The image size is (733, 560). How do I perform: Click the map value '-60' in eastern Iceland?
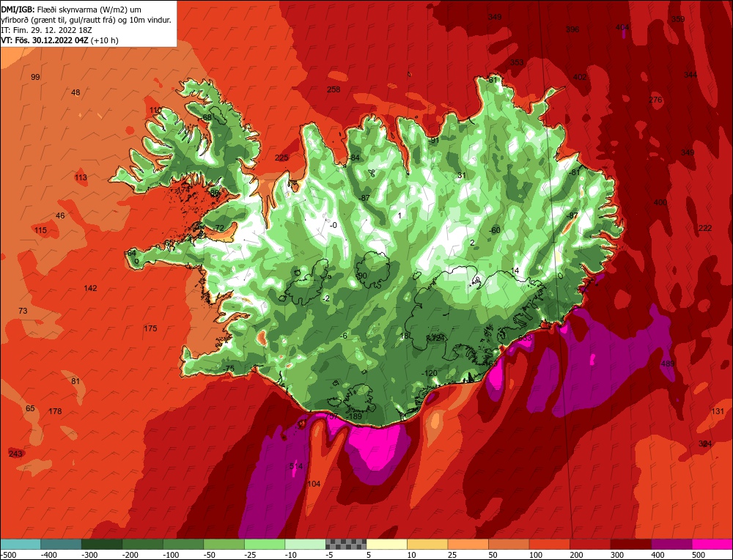[x=494, y=230]
